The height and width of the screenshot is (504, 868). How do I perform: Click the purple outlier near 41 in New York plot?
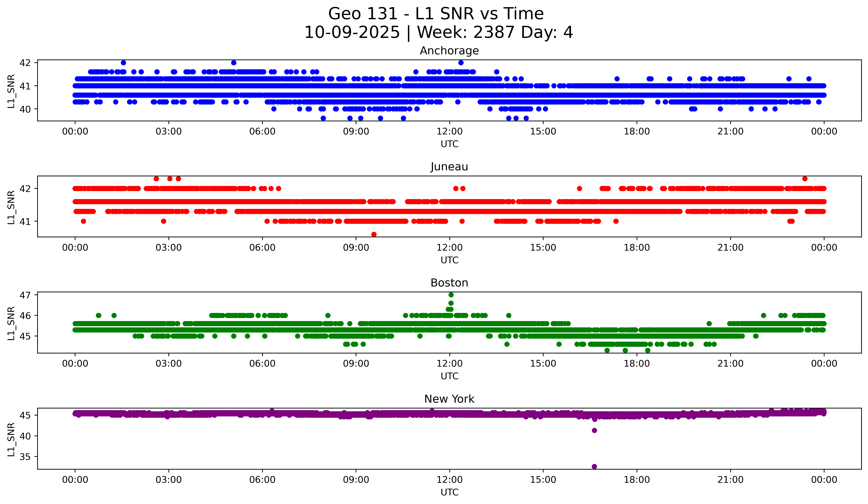coord(594,430)
